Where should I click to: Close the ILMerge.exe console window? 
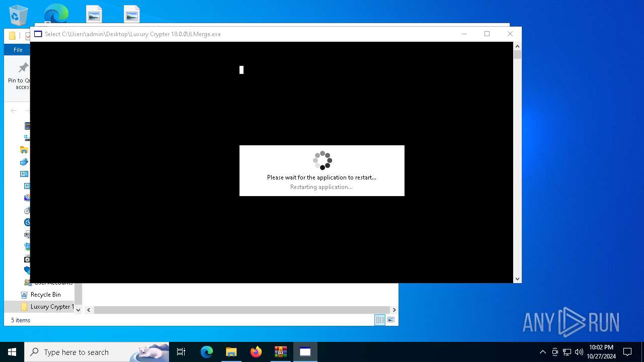(510, 34)
